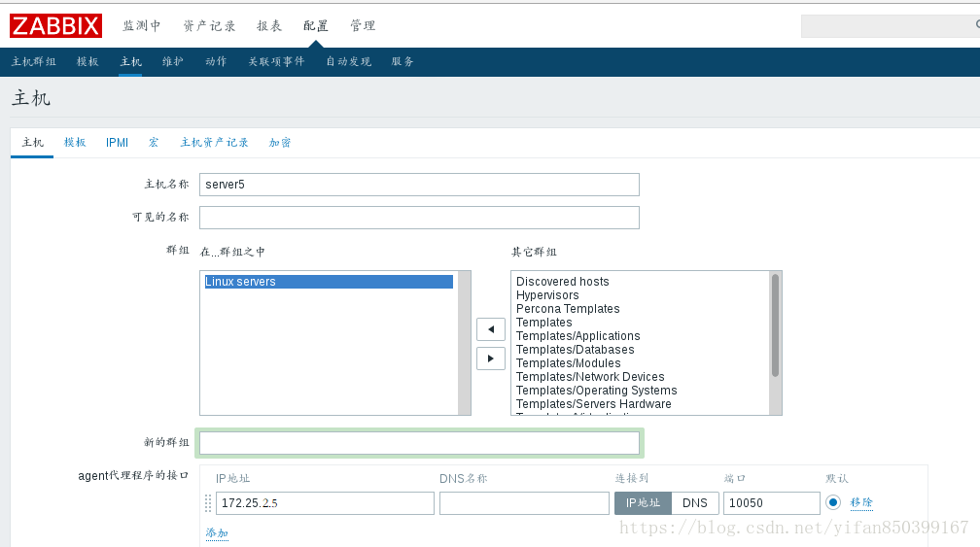980x547 pixels.
Task: Go to 动作 submenu
Action: (216, 62)
